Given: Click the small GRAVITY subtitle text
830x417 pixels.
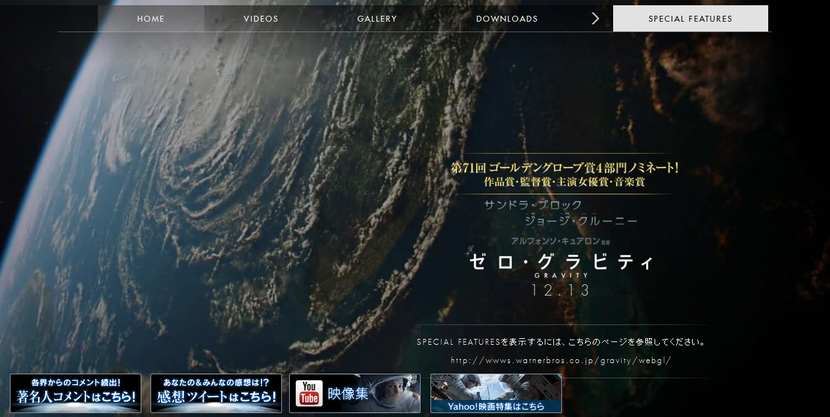Looking at the screenshot, I should [x=561, y=276].
